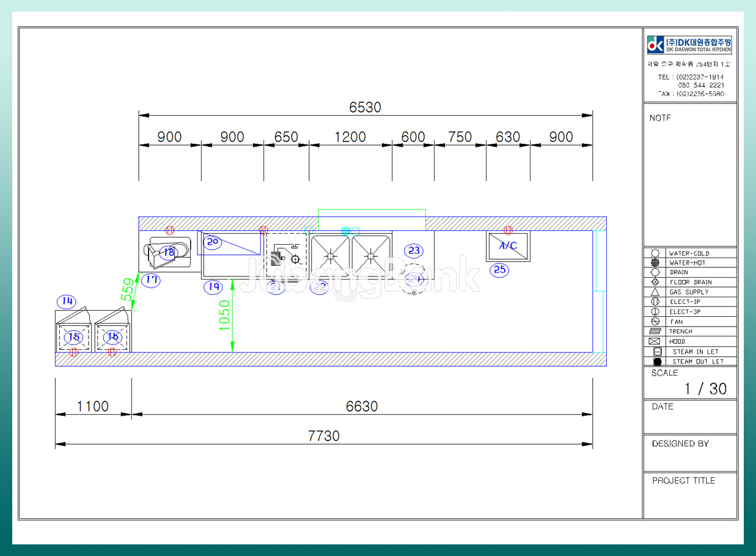Click the DK Daewon Total Kitchen logo
Screen dimensions: 756x556
[690, 45]
